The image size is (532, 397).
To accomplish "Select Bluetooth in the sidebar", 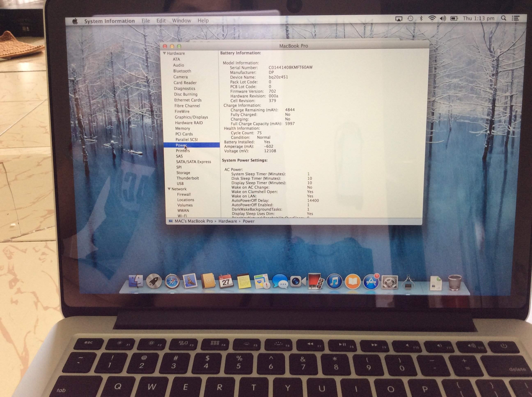I will [x=182, y=71].
